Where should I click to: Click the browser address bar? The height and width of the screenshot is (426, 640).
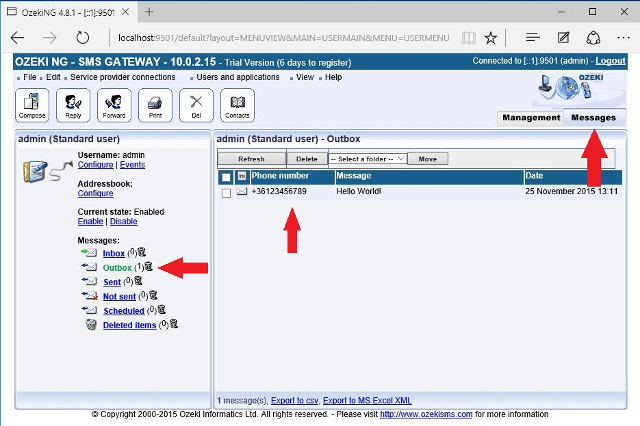click(284, 38)
